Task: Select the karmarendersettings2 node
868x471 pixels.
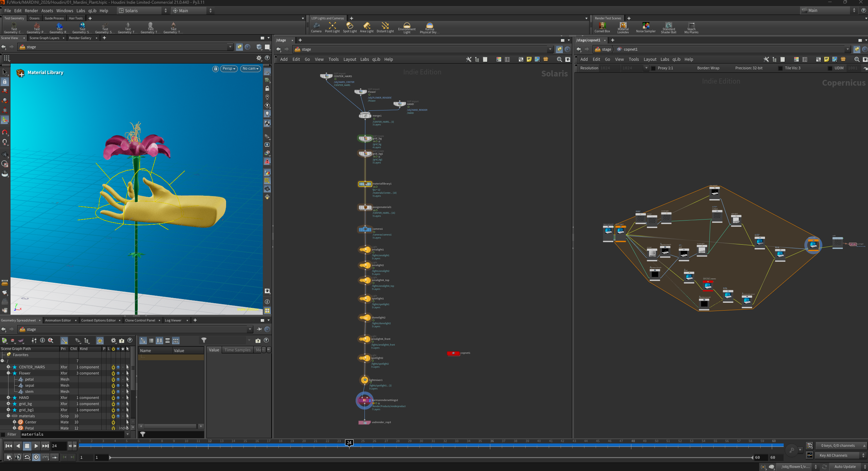Action: 364,401
